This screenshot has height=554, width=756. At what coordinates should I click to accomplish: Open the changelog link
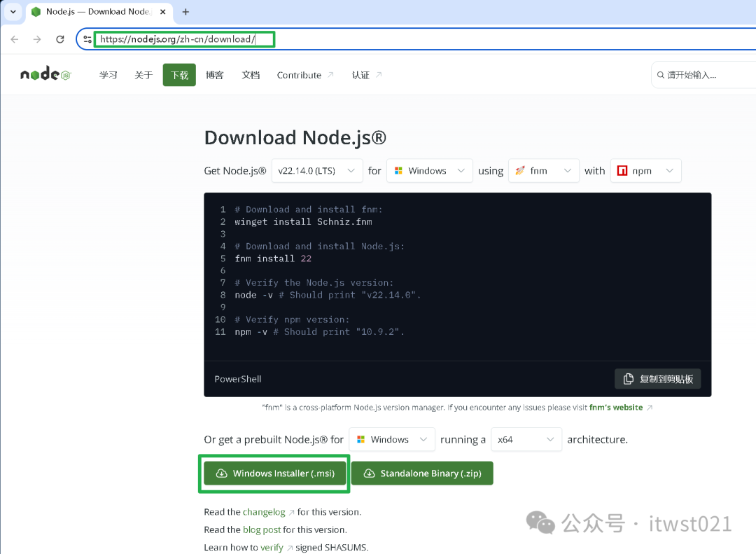(x=264, y=512)
